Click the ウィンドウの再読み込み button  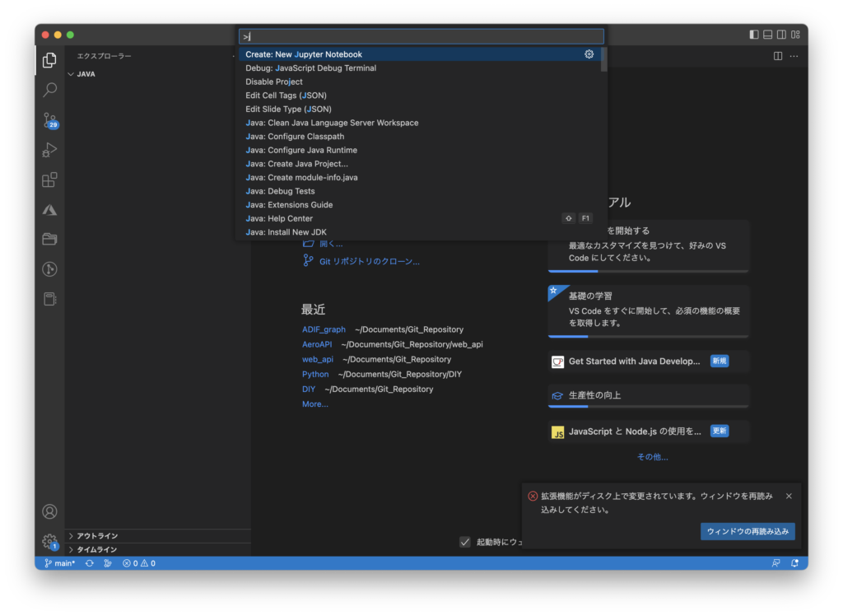click(748, 531)
